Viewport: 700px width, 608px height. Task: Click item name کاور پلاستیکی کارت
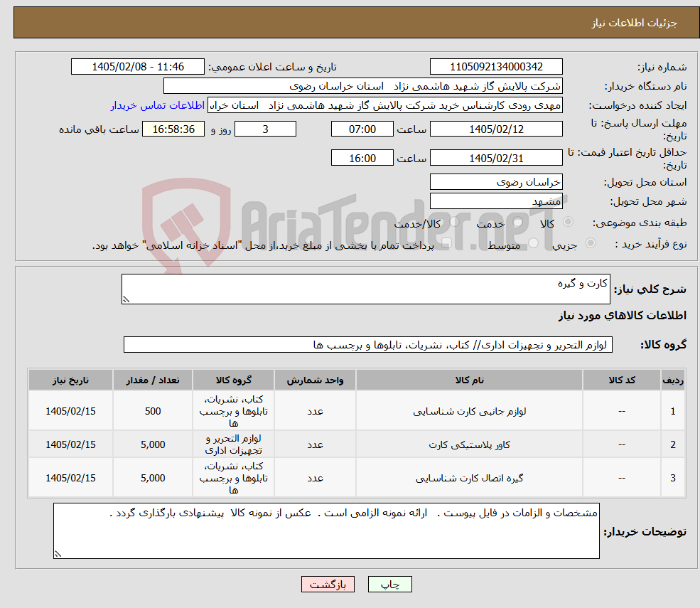[x=469, y=444]
